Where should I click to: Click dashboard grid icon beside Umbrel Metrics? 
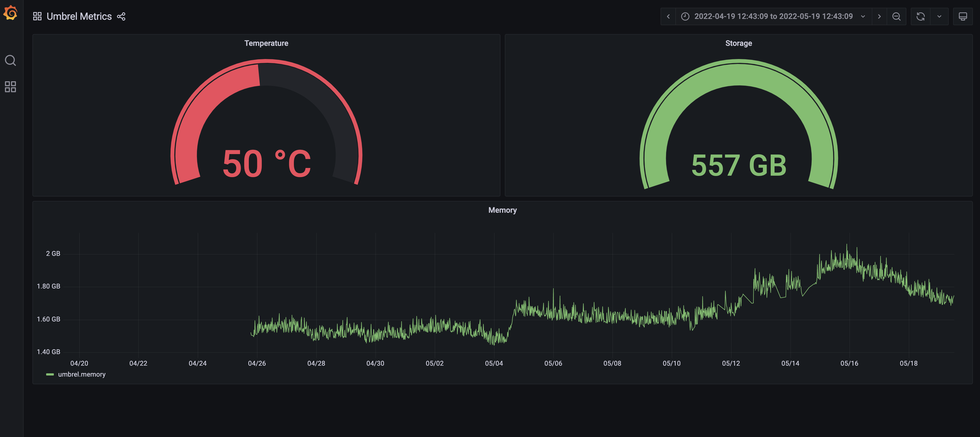(37, 16)
